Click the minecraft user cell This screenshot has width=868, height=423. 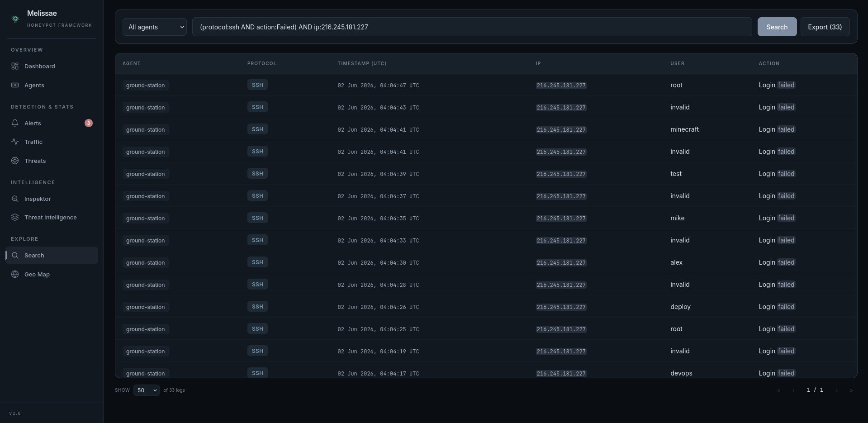tap(684, 129)
